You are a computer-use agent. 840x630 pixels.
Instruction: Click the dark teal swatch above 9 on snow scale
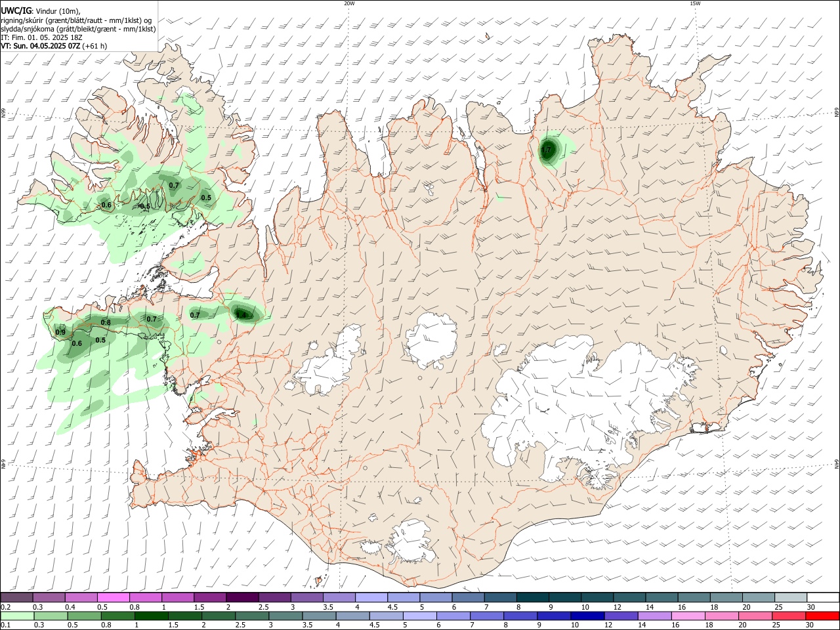click(565, 597)
